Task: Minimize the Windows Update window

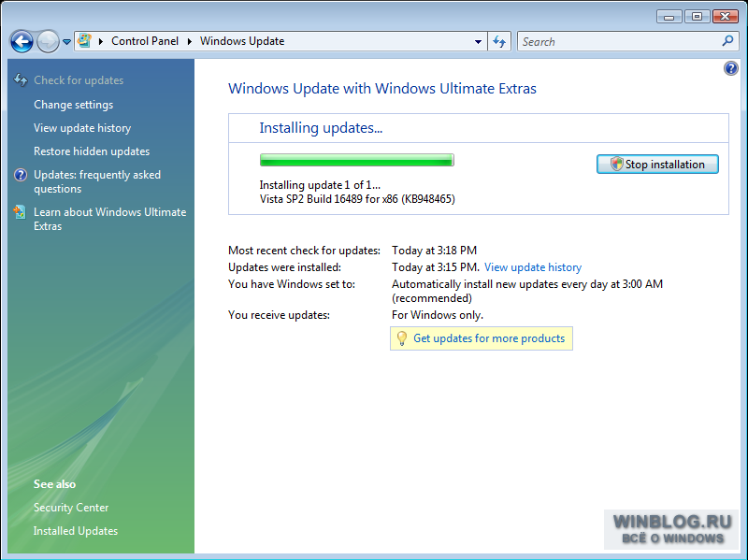Action: 669,17
